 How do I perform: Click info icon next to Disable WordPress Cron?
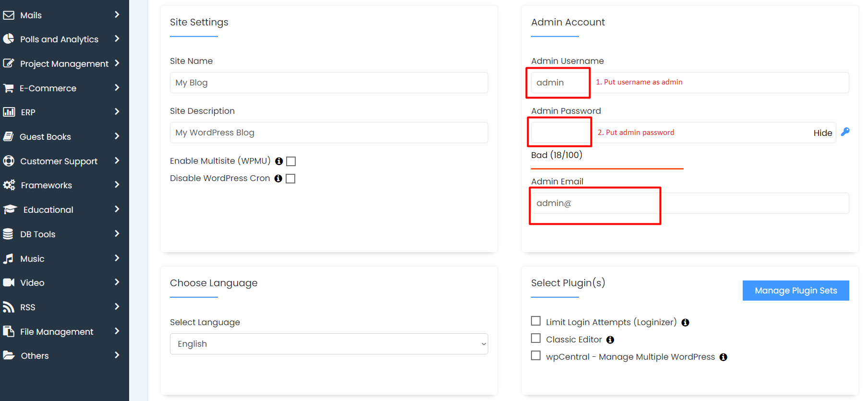point(278,179)
